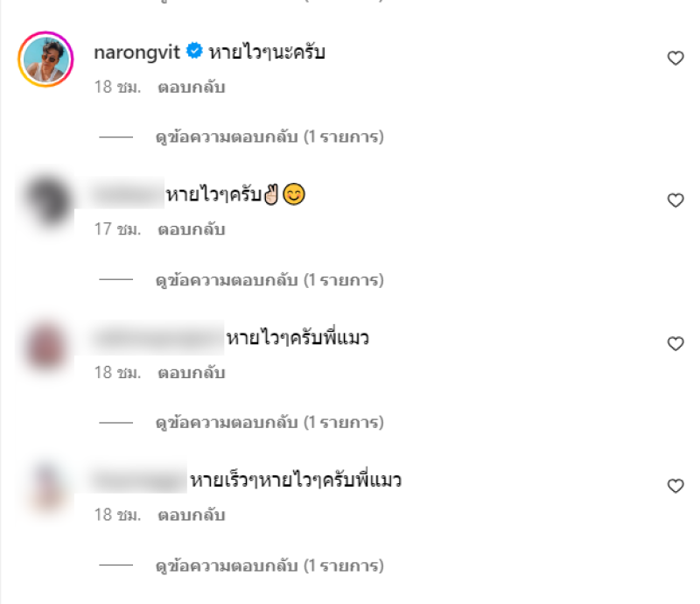Click the 18 ชม. timestamp on narongvit's comment
This screenshot has height=604, width=700.
click(117, 87)
